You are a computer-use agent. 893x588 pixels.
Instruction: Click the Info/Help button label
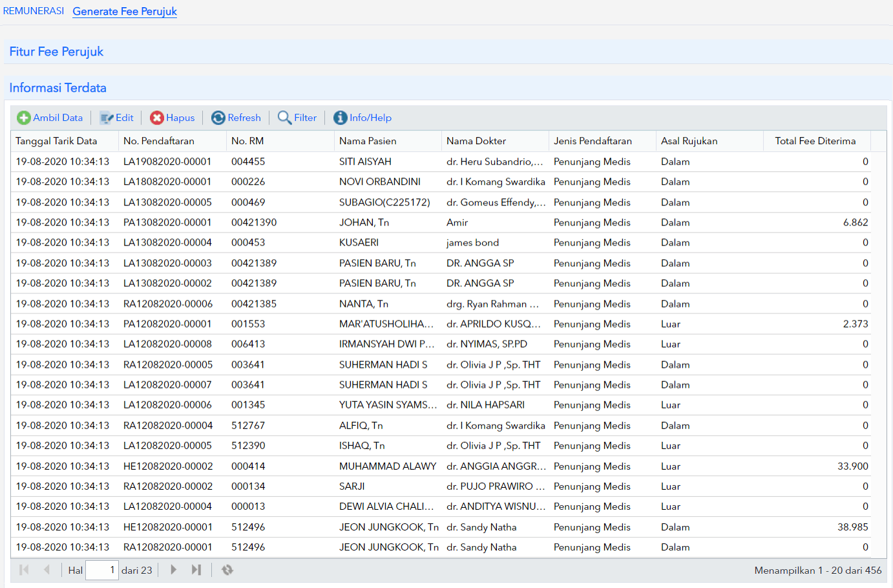coord(370,118)
